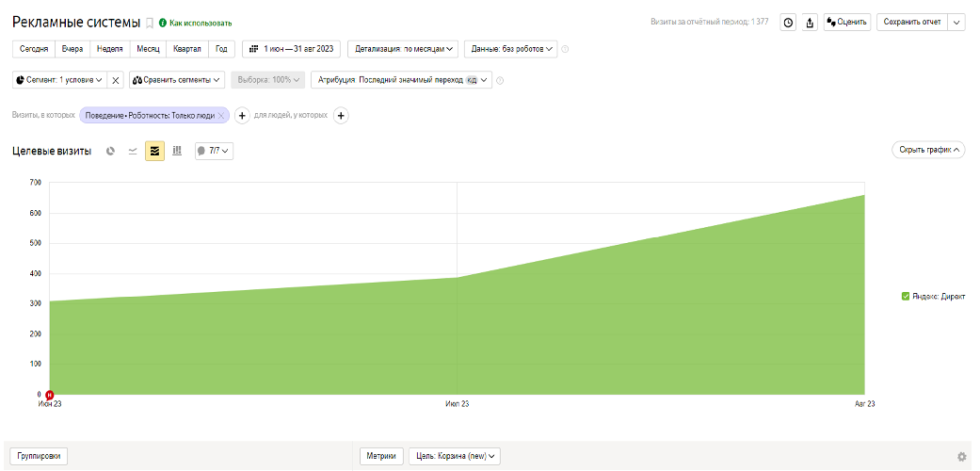980x471 pixels.
Task: Select the Неделя period tab
Action: 110,48
